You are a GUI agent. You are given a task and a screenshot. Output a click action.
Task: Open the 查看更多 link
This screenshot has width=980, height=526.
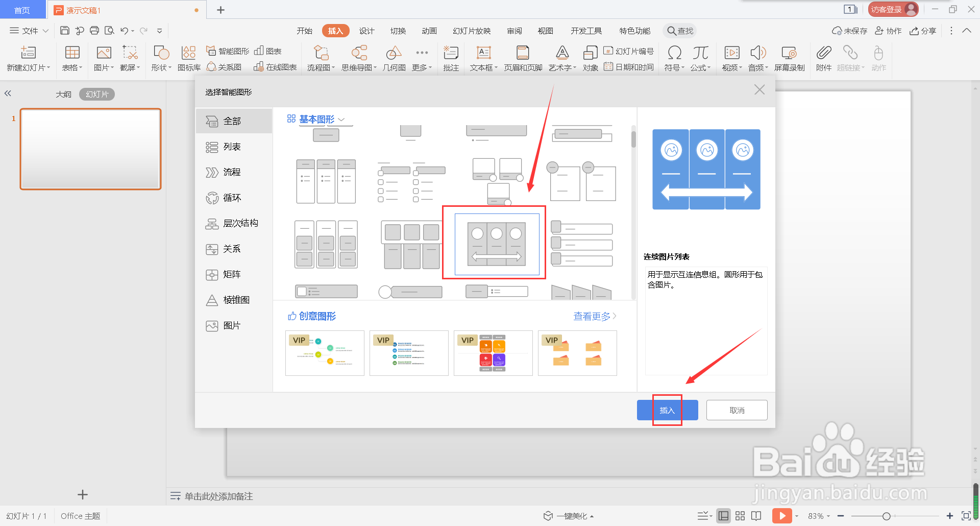point(595,316)
